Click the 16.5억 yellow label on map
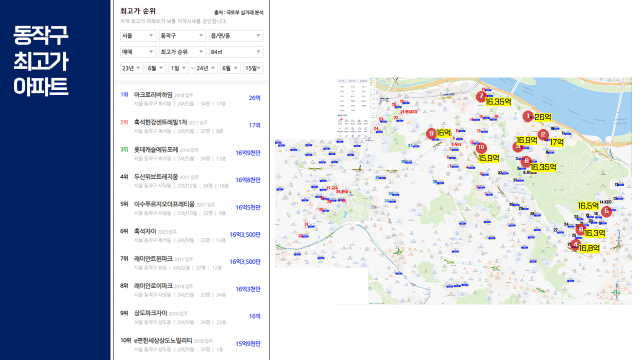This screenshot has height=360, width=640. pyautogui.click(x=588, y=206)
